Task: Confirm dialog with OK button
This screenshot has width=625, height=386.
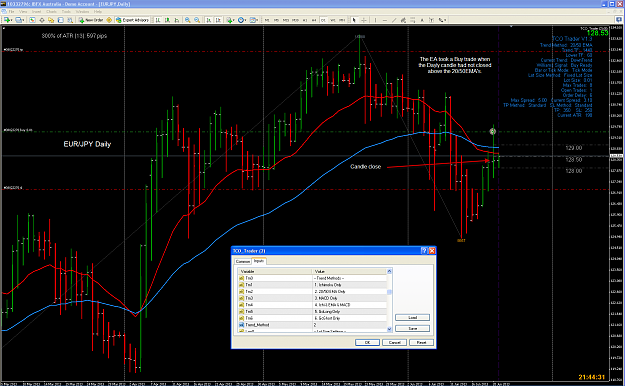Action: [x=367, y=343]
